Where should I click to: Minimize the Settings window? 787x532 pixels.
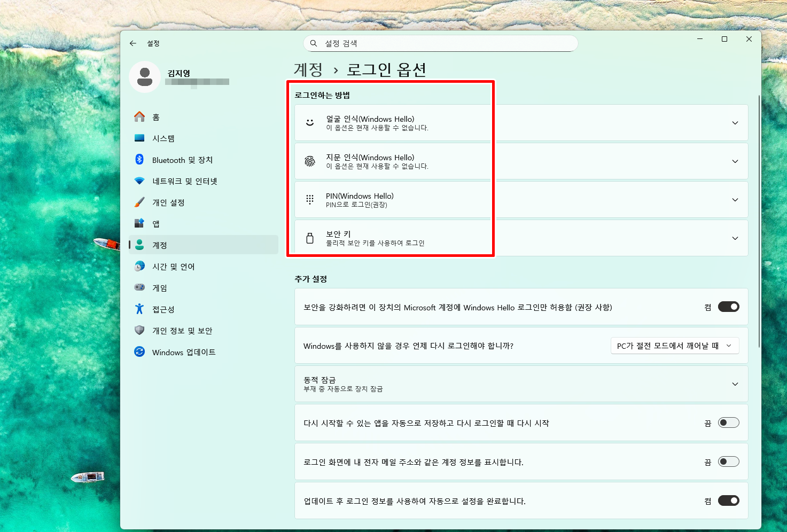pos(700,39)
